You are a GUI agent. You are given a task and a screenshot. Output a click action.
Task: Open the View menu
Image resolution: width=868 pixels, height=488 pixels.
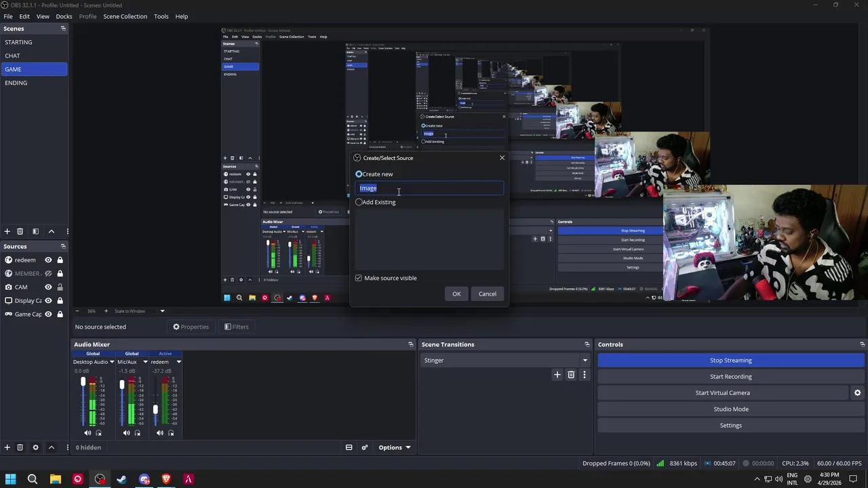click(43, 16)
